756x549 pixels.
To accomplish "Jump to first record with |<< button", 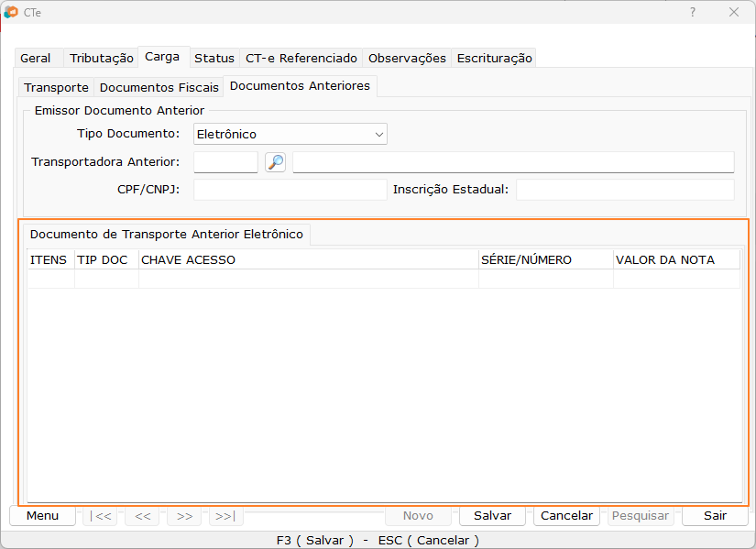I will click(100, 516).
